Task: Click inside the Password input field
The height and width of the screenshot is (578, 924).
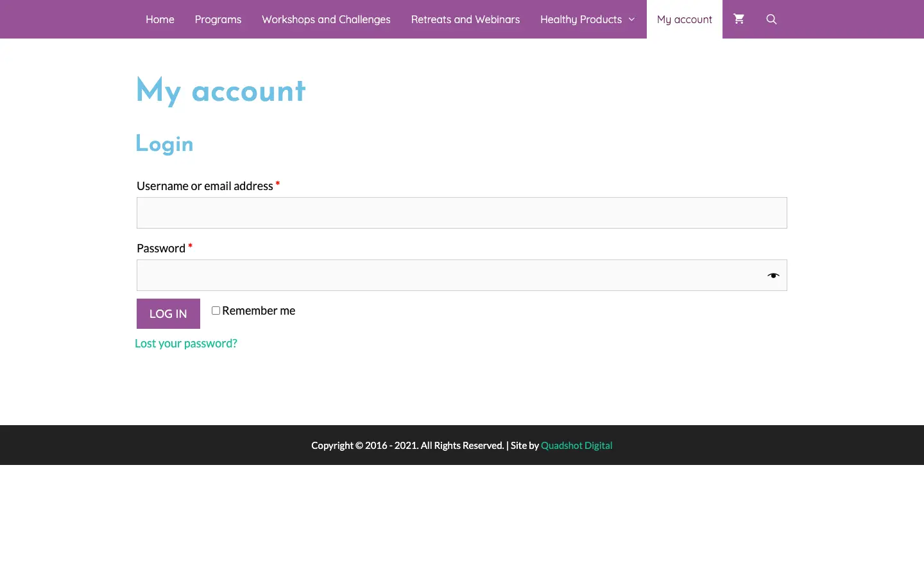Action: tap(449, 276)
